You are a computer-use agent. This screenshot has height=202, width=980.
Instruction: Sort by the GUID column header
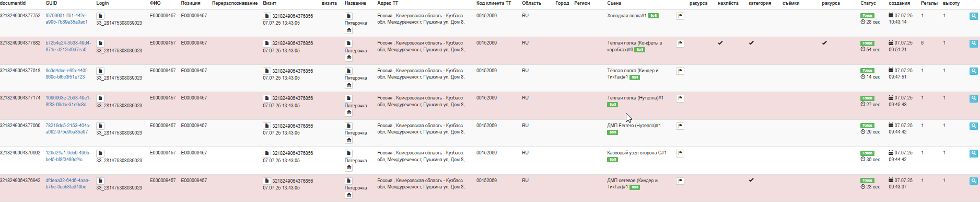tap(51, 3)
